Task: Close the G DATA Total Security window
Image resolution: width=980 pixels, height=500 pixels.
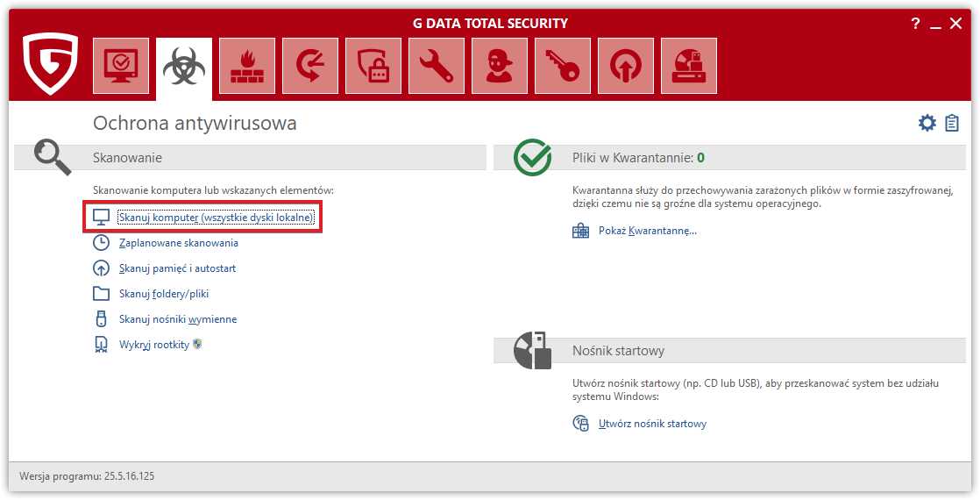Action: pyautogui.click(x=955, y=24)
